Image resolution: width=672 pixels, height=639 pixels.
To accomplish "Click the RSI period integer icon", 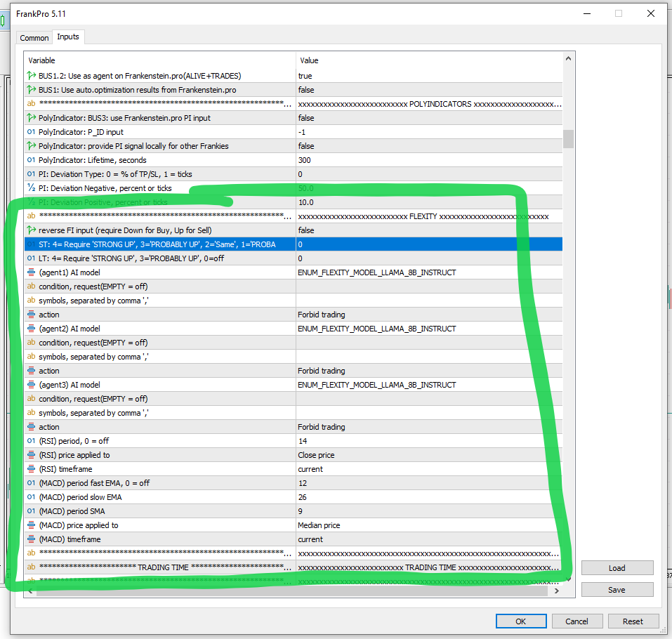I will pyautogui.click(x=32, y=441).
